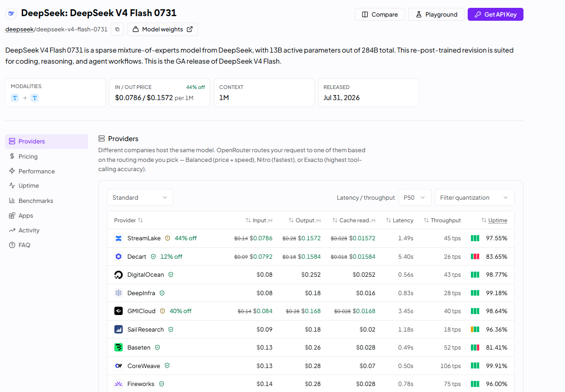Screen dimensions: 565x392
Task: Copy the deepseek-v4-flash-0731 model slug
Action: point(117,29)
